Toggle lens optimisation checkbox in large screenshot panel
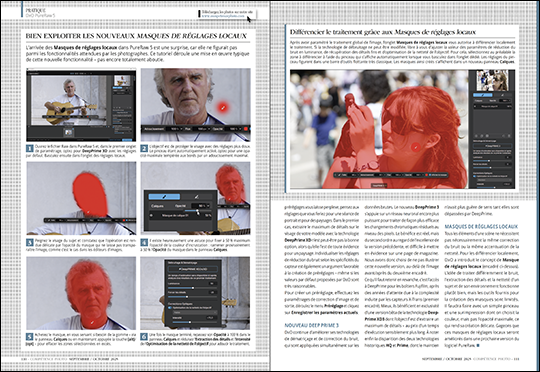Viewport: 540px width, 372px height. pos(474,176)
